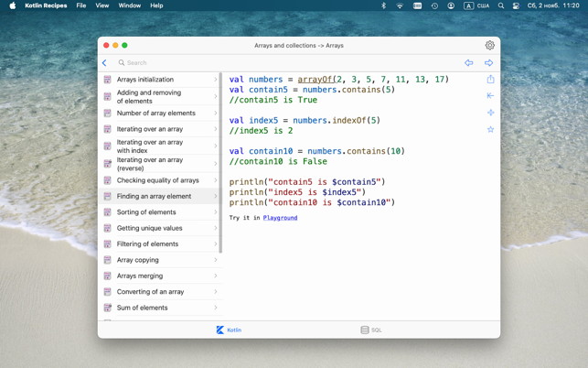Viewport: 588px width, 368px height.
Task: Expand chevron for Filtering of elements
Action: (x=216, y=244)
